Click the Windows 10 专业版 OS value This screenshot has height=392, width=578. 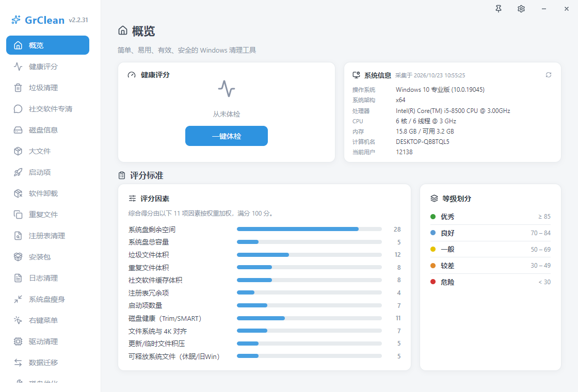click(440, 90)
